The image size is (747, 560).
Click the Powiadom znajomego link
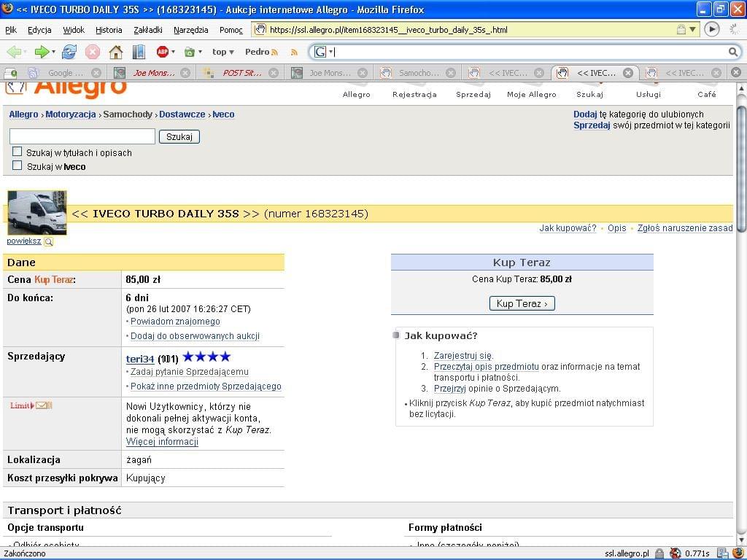tap(175, 322)
